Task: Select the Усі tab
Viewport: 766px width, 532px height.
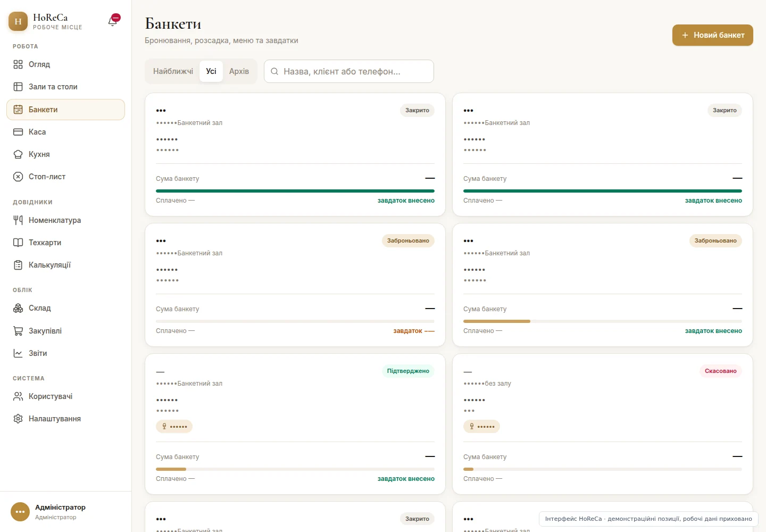Action: [x=211, y=71]
